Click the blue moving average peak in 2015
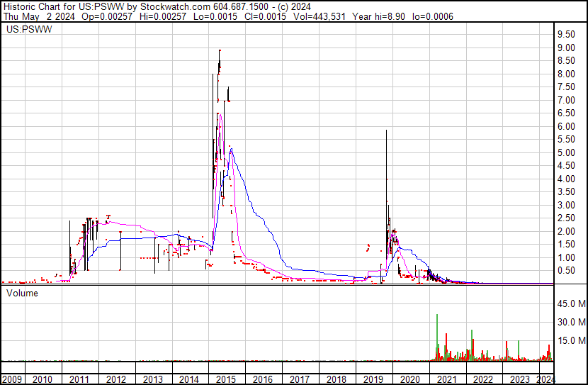The width and height of the screenshot is (588, 385). coord(231,149)
